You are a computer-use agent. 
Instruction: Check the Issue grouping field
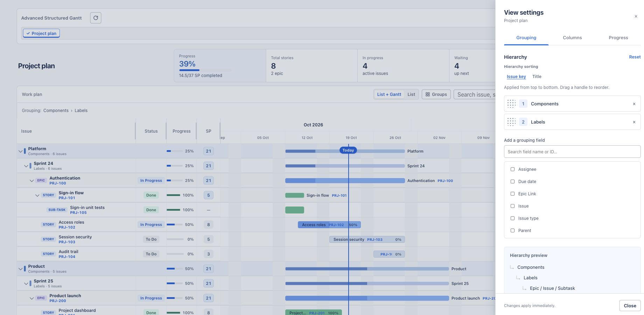click(x=512, y=206)
